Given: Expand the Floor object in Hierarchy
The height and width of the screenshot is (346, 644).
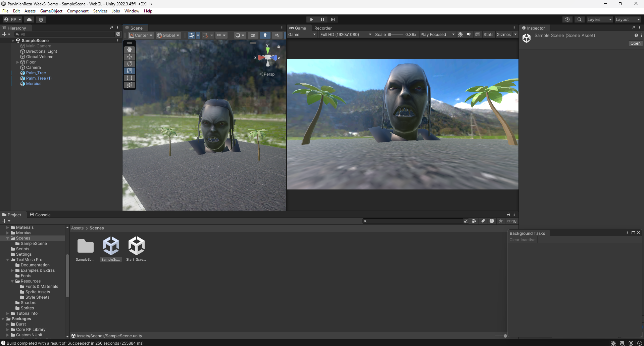Looking at the screenshot, I should coord(18,62).
